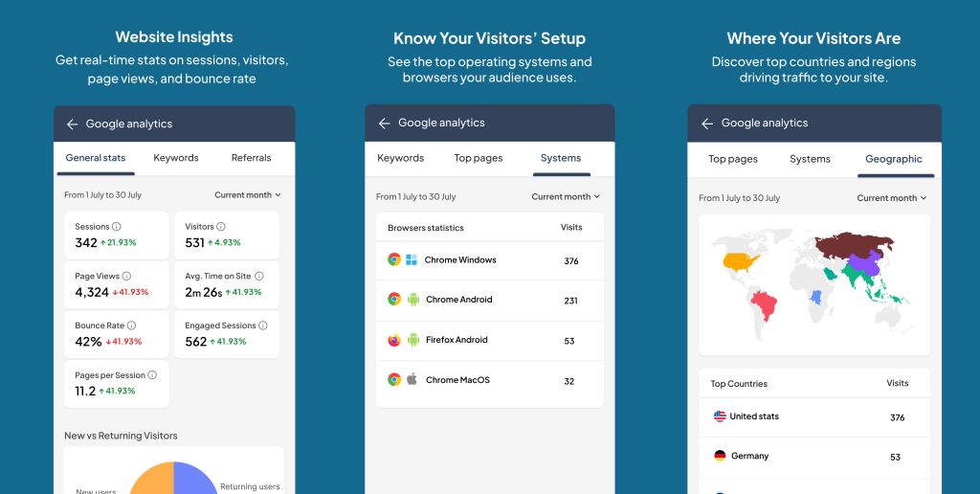Open Current month dropdown on Systems screen
The height and width of the screenshot is (494, 980).
566,196
